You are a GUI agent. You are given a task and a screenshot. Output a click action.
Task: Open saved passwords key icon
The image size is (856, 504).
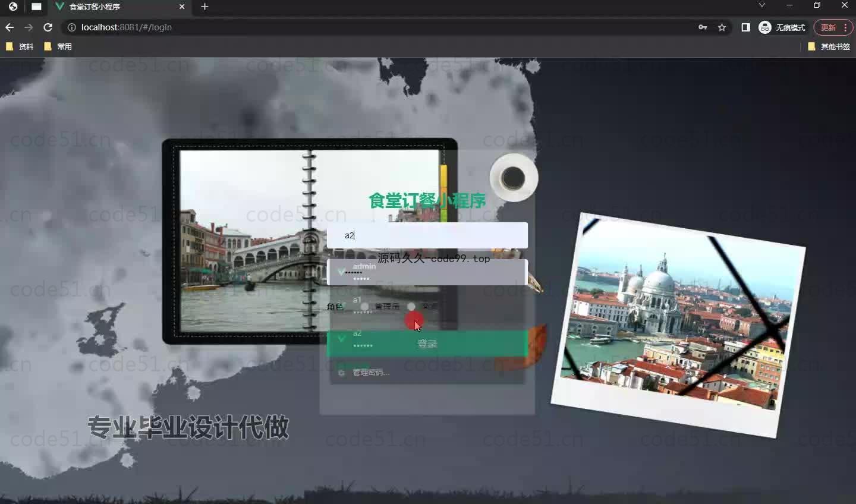pos(703,27)
